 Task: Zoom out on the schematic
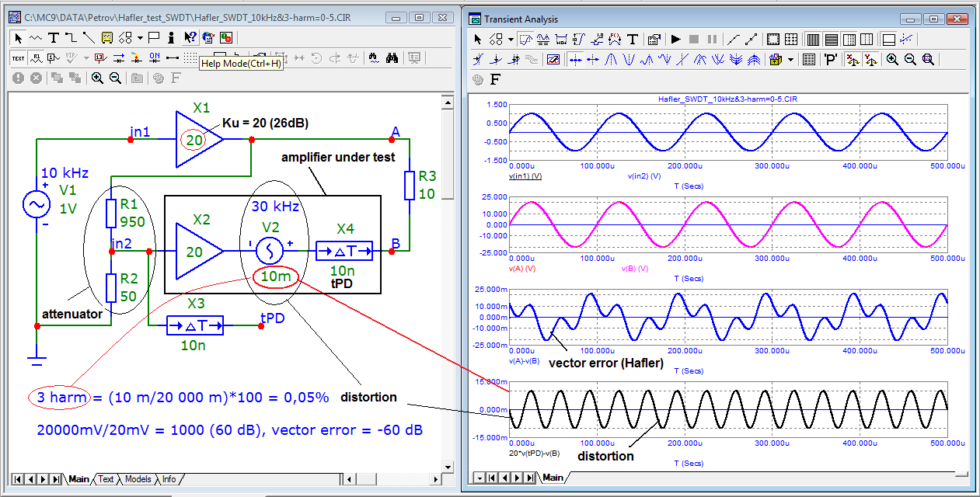[115, 78]
